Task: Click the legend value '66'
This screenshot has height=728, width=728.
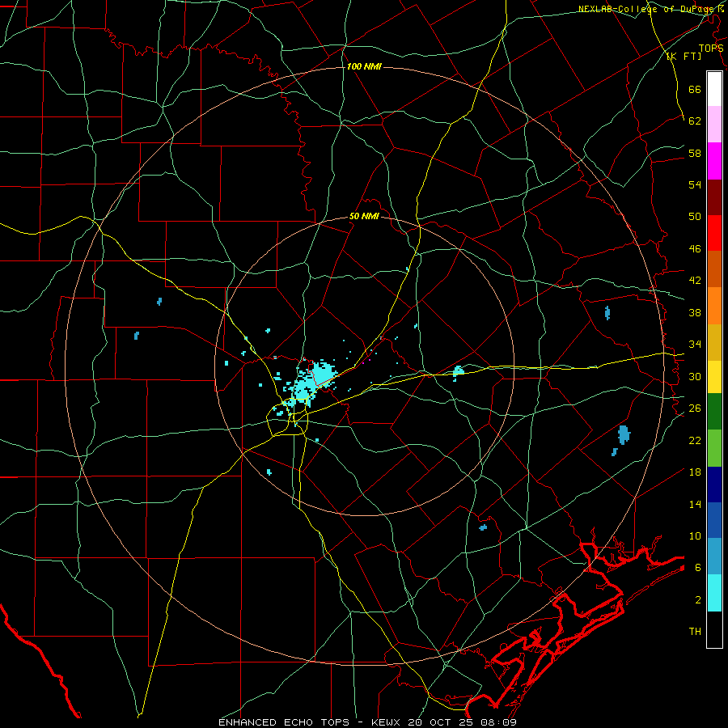Action: coord(695,90)
